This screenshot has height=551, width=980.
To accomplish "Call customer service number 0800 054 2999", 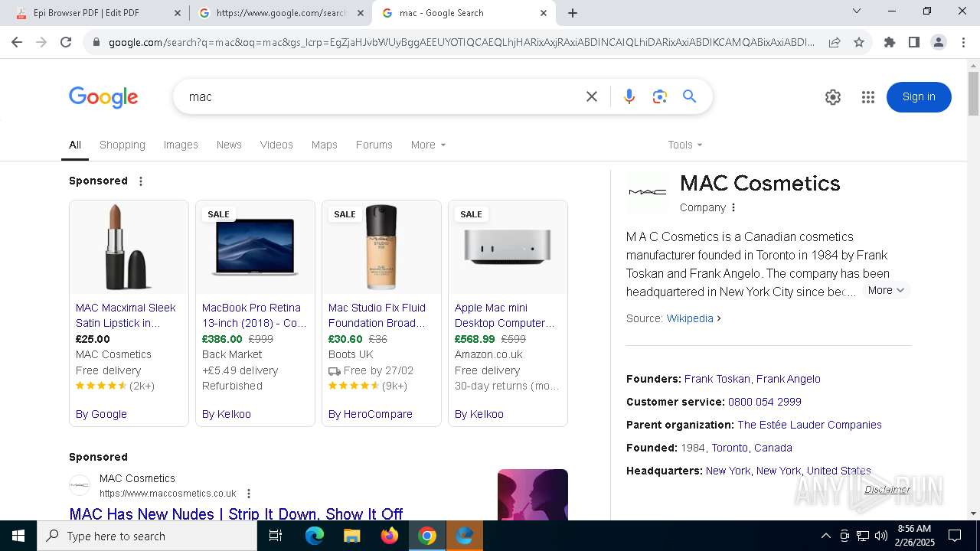I will pos(765,402).
